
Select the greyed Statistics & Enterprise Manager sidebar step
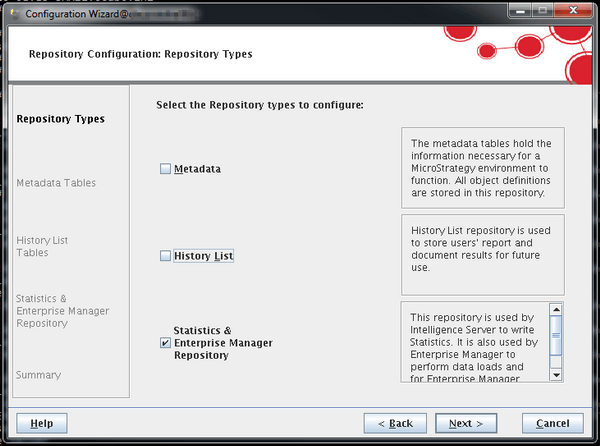tap(62, 311)
